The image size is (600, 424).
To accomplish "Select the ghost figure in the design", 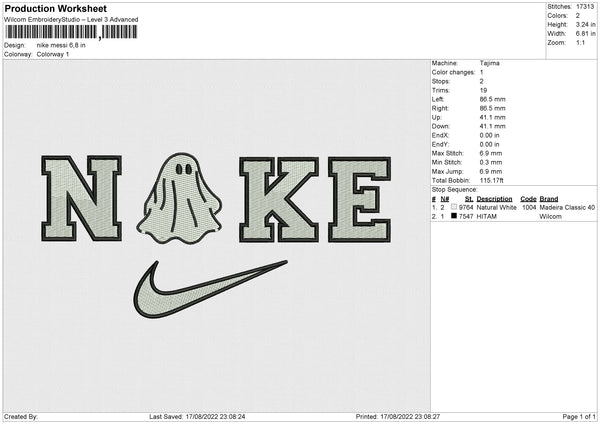I will coord(179,198).
